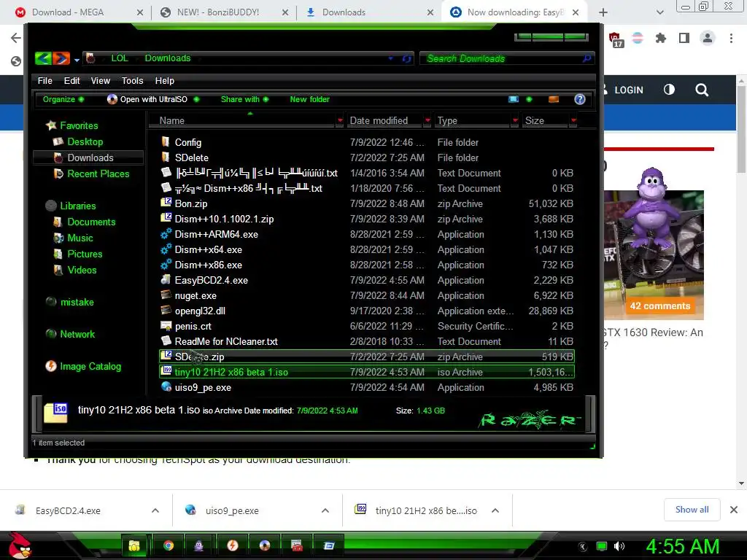
Task: Open the Tools menu
Action: click(133, 80)
